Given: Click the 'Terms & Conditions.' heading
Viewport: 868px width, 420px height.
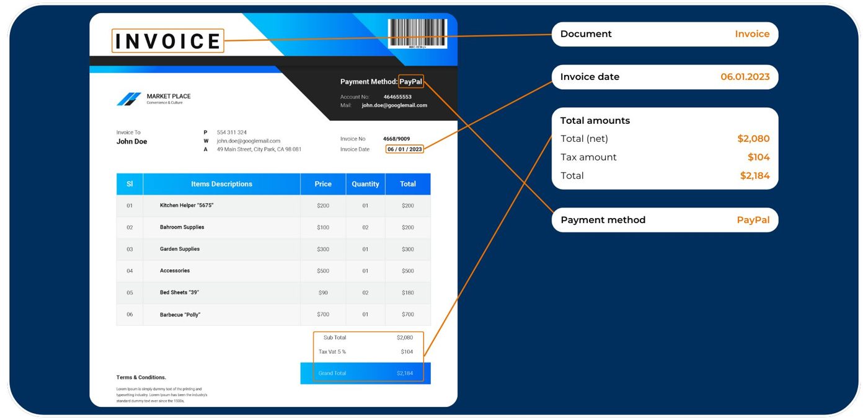Looking at the screenshot, I should click(x=141, y=377).
